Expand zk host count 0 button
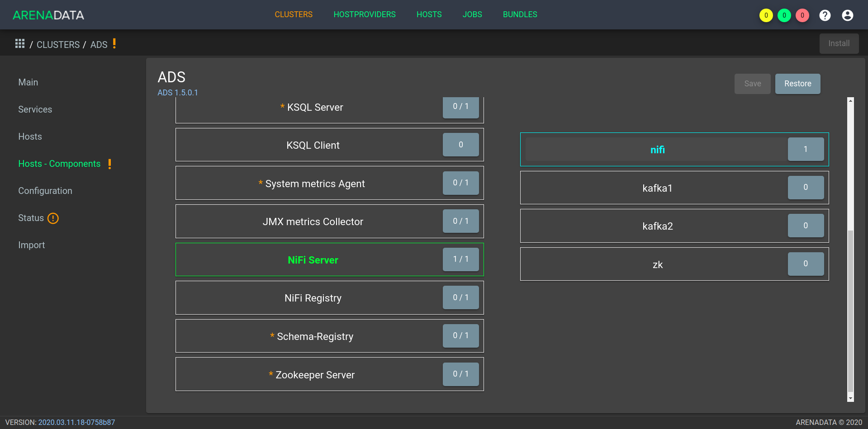 (x=806, y=264)
